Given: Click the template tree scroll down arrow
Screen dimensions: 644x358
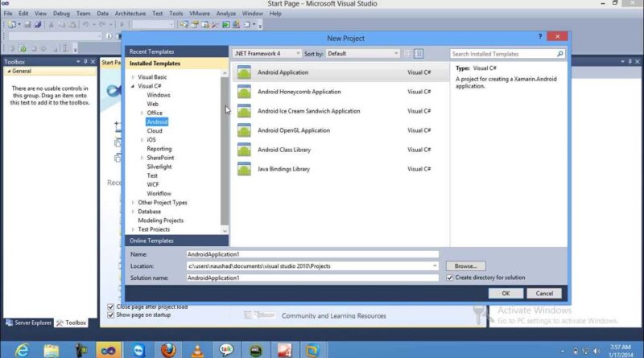Looking at the screenshot, I should 225,230.
